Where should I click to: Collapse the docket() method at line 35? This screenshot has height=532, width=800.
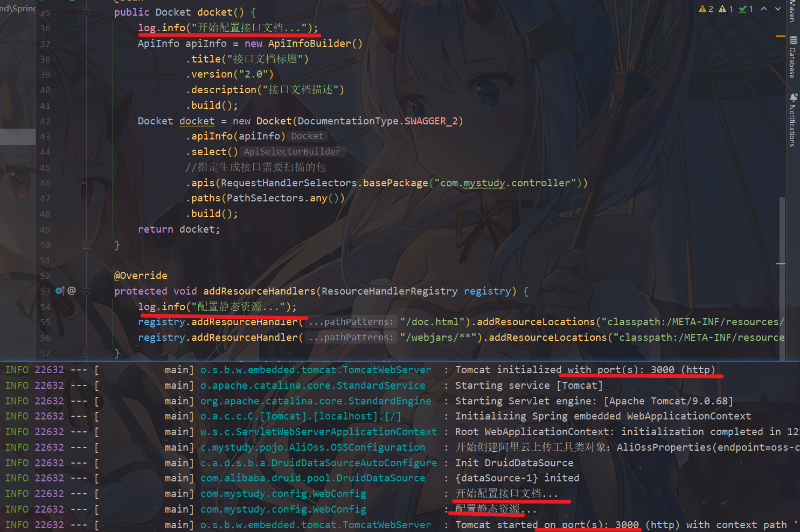(x=86, y=12)
